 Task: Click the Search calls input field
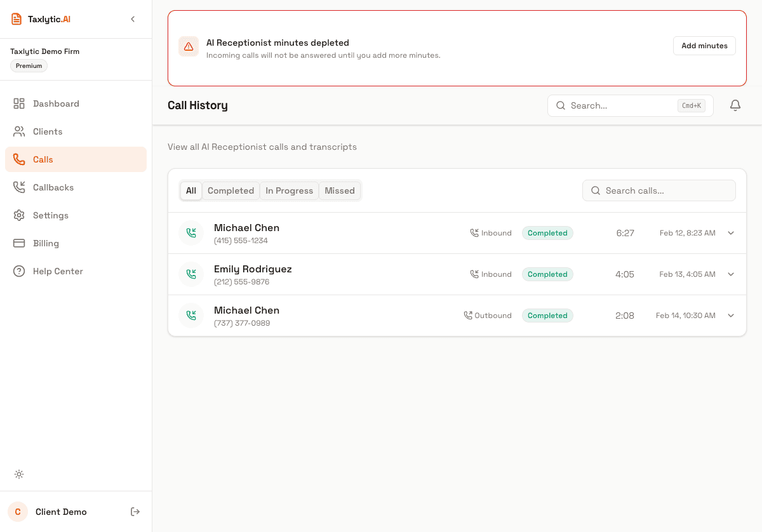pyautogui.click(x=658, y=190)
